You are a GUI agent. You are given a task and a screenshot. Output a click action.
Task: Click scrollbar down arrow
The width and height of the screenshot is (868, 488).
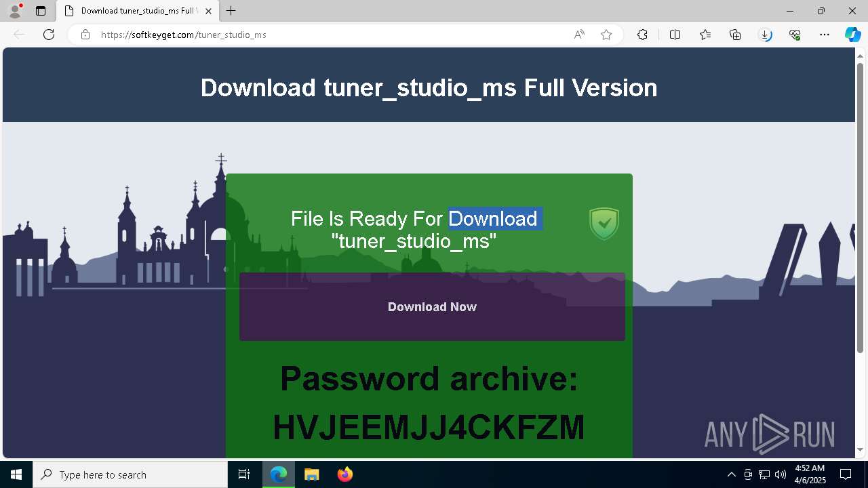[860, 450]
